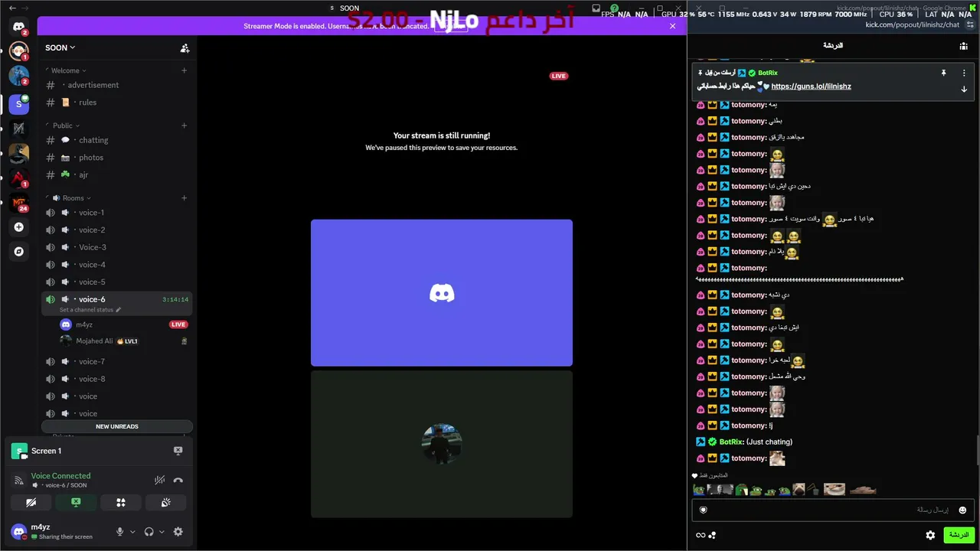Open the advertisement text channel
Image resolution: width=980 pixels, height=551 pixels.
pos(116,85)
